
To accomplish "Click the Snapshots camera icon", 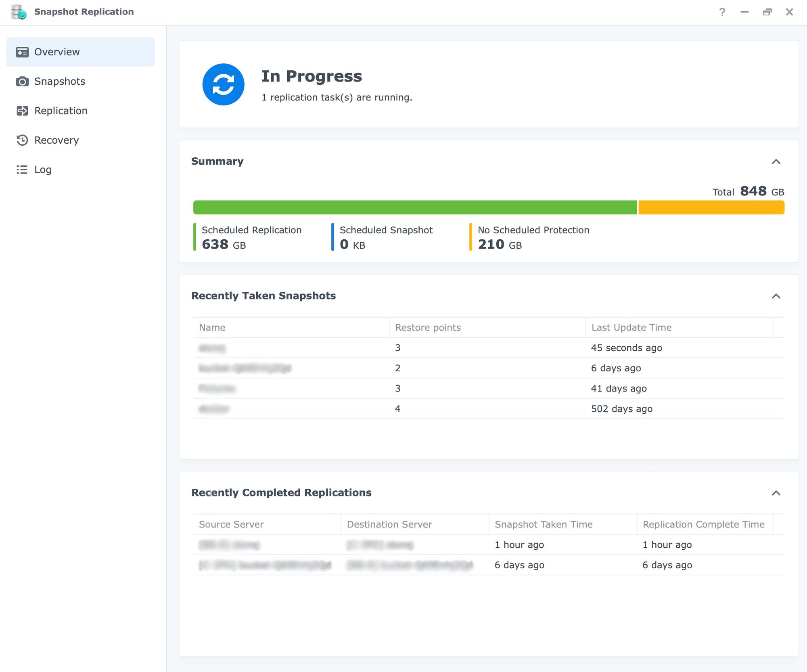I will pyautogui.click(x=22, y=82).
